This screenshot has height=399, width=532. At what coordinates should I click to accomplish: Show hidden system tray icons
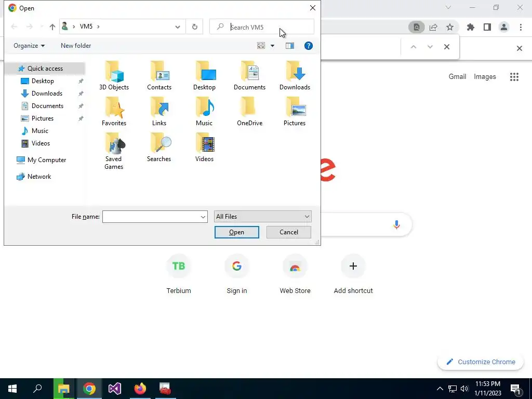(x=440, y=389)
